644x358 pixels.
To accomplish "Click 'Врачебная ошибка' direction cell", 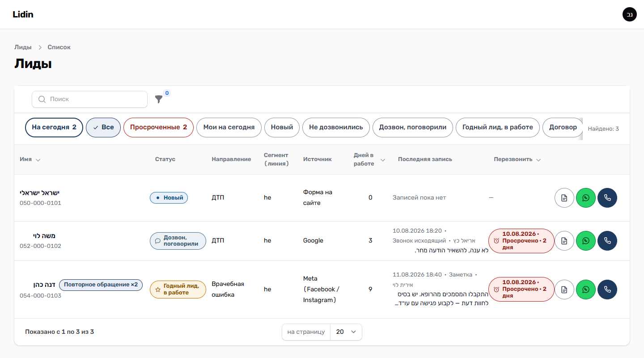I will point(228,290).
